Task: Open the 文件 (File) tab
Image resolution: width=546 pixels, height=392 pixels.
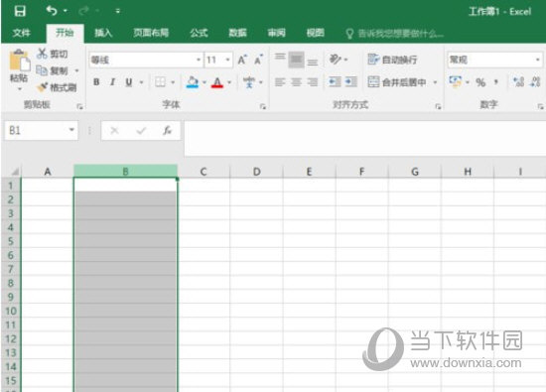Action: (x=22, y=33)
